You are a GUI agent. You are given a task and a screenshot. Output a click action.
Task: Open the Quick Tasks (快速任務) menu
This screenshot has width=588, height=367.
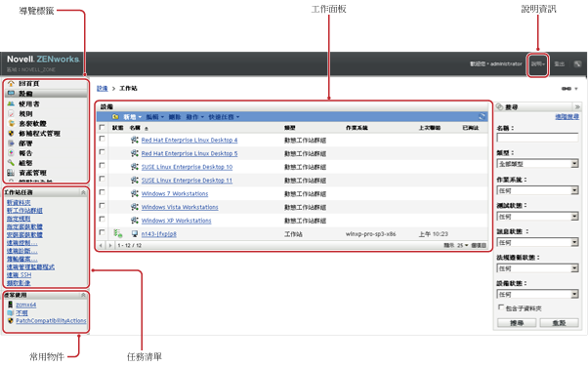pos(224,117)
